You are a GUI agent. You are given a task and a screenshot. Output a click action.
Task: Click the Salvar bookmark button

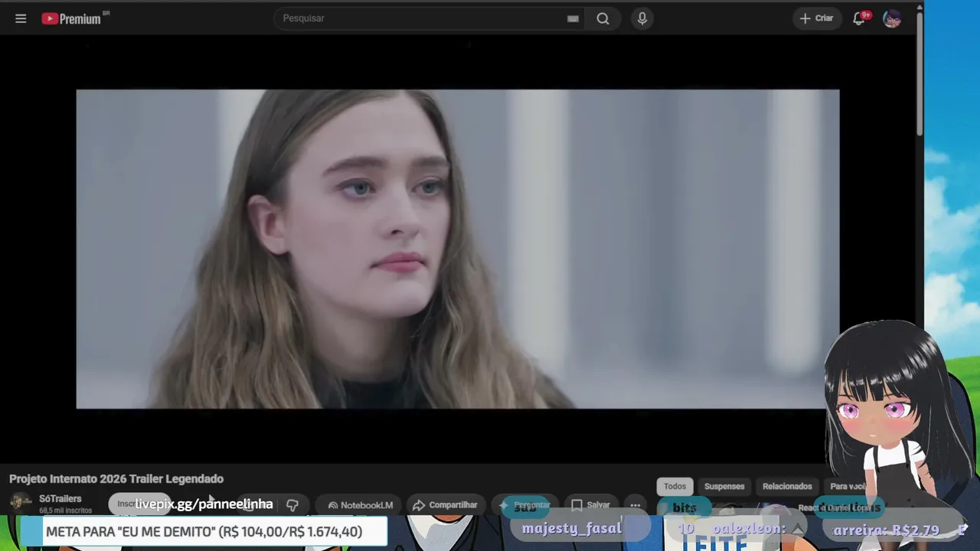pyautogui.click(x=590, y=505)
